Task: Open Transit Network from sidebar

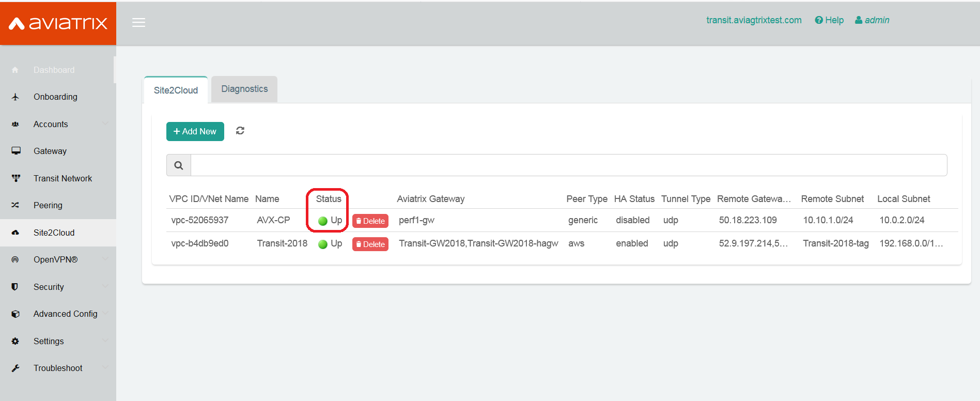Action: (x=63, y=178)
